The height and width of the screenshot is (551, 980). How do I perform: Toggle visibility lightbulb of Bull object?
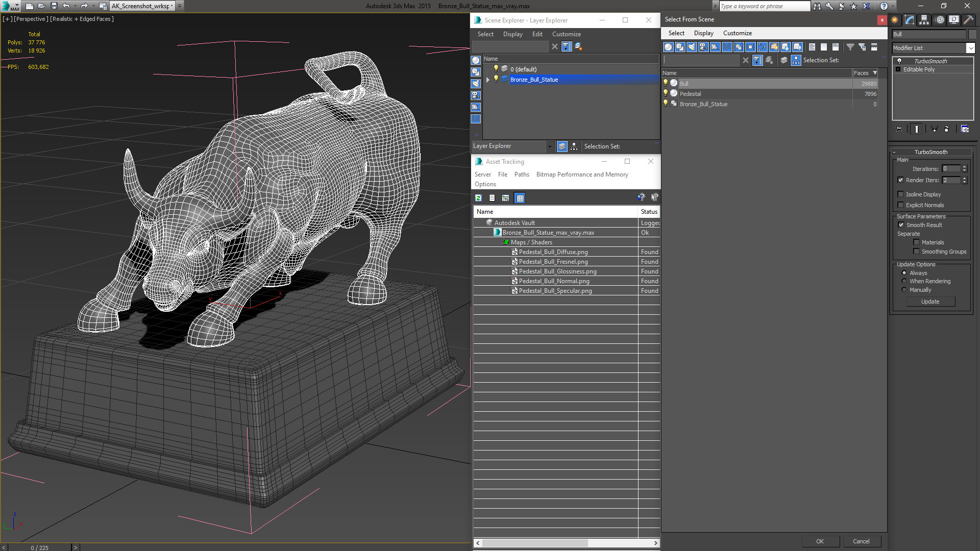(665, 83)
